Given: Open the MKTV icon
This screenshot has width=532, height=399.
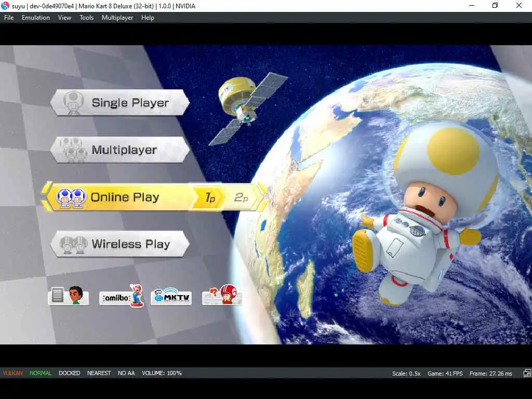Looking at the screenshot, I should click(x=171, y=296).
